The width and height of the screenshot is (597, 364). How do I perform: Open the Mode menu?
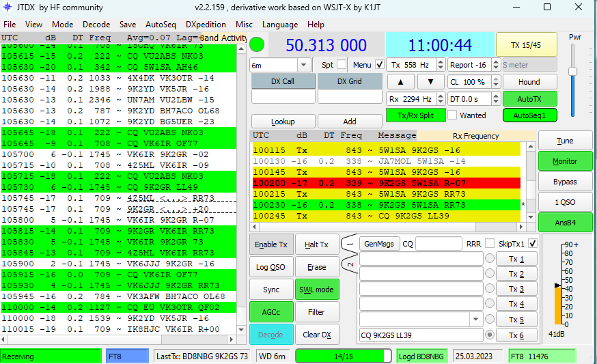coord(62,25)
